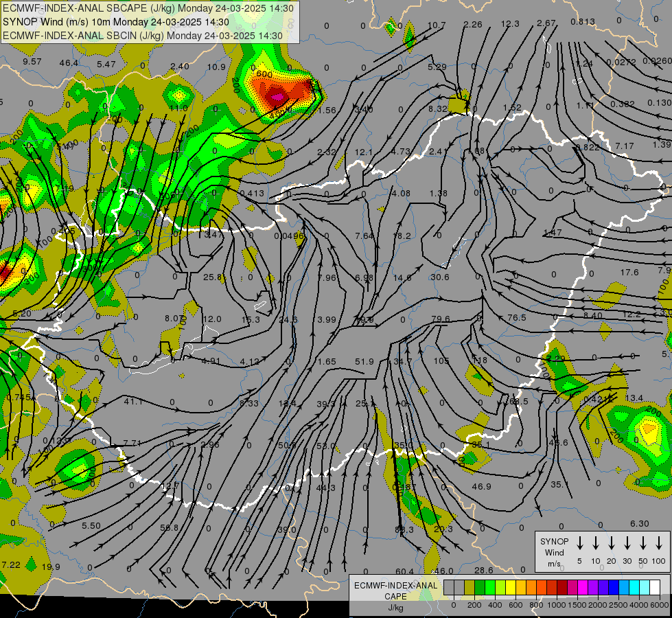Click map value '46.9'
This screenshot has width=672, height=618.
coord(481,486)
